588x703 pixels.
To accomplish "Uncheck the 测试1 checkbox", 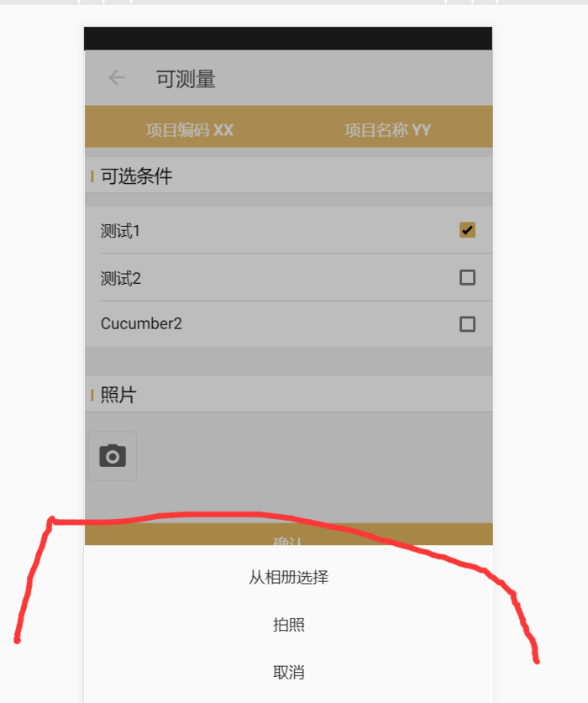I will pos(467,230).
